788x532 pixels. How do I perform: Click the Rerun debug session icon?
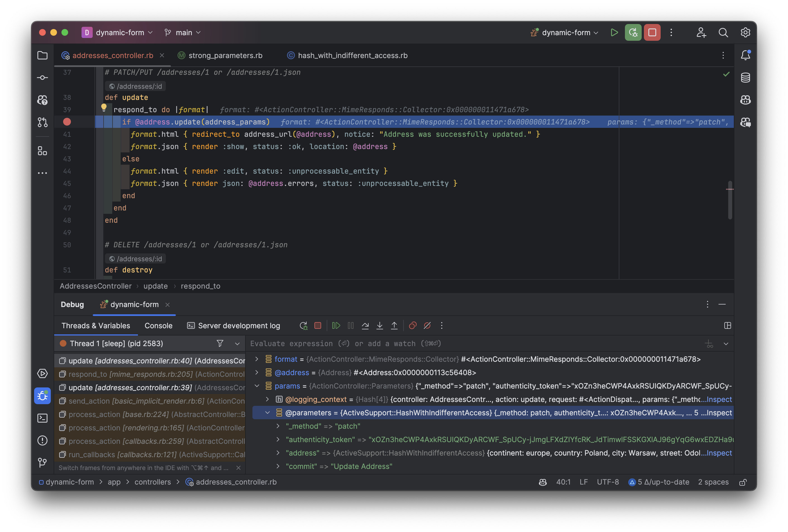click(304, 326)
